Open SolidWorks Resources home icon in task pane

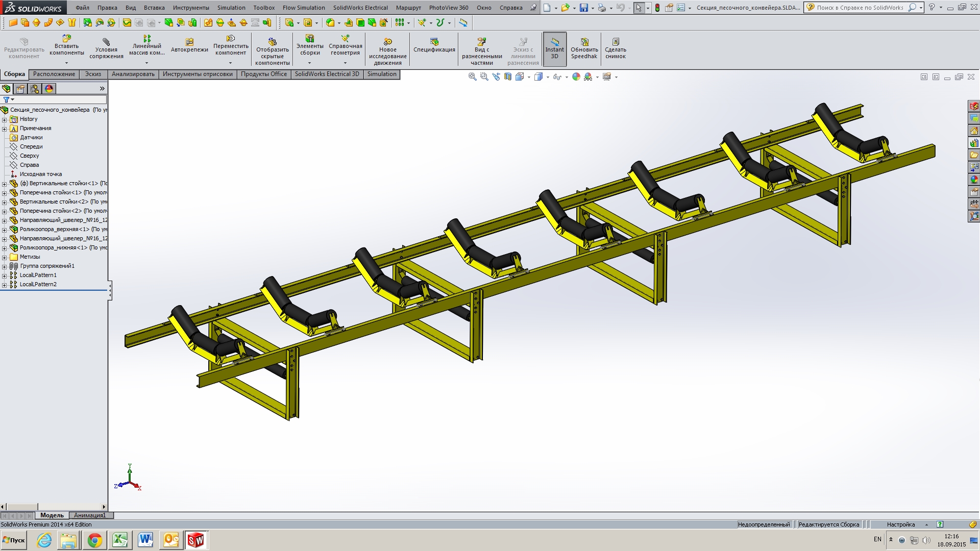(974, 131)
